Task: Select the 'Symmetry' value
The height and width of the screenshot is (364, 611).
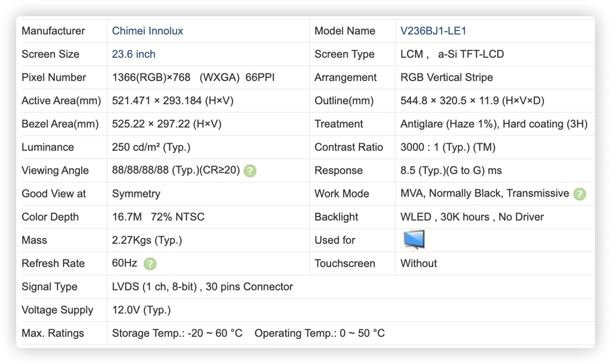Action: coord(136,194)
